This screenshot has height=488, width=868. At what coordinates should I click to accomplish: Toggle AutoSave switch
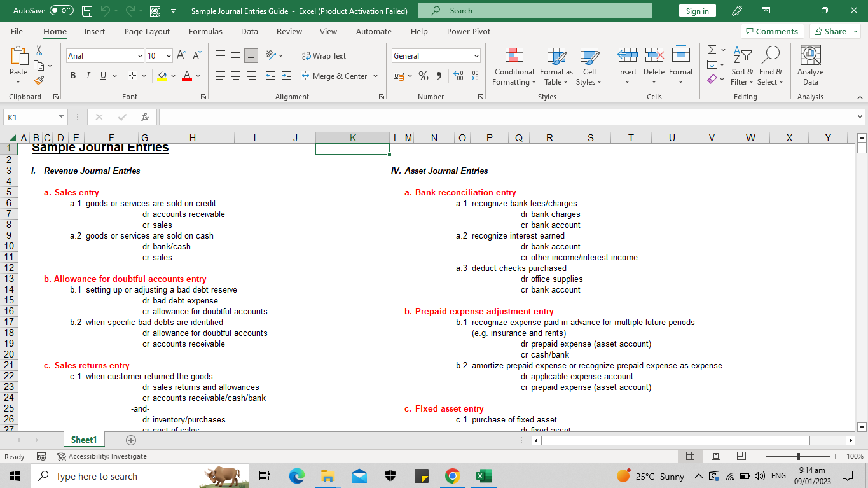(61, 11)
